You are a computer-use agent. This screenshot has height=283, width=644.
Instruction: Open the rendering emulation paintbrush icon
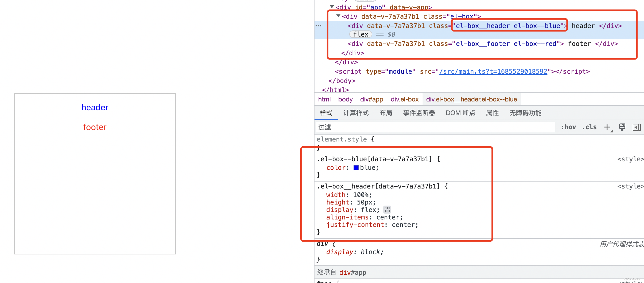tap(622, 127)
